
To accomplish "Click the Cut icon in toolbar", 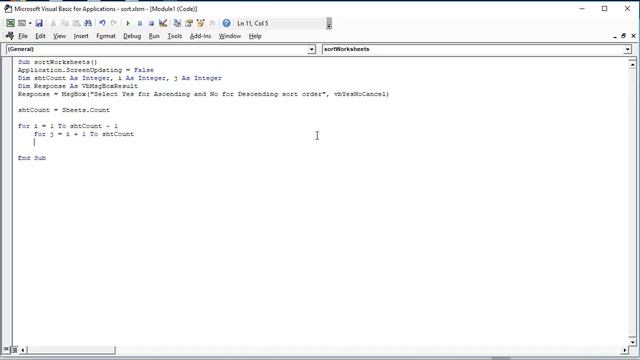I will click(x=53, y=23).
